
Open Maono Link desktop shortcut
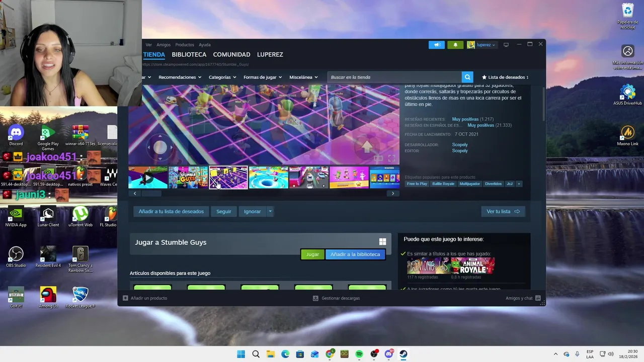click(x=628, y=136)
